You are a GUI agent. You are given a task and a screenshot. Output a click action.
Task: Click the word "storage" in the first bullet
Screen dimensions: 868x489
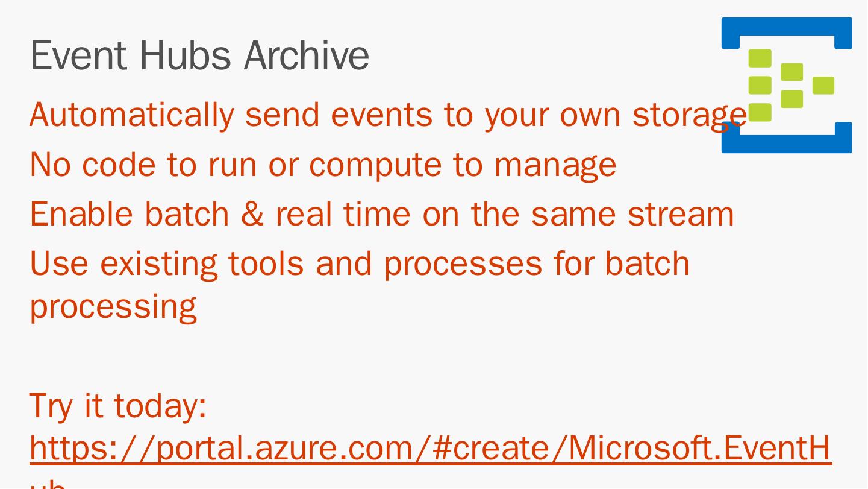pos(688,115)
